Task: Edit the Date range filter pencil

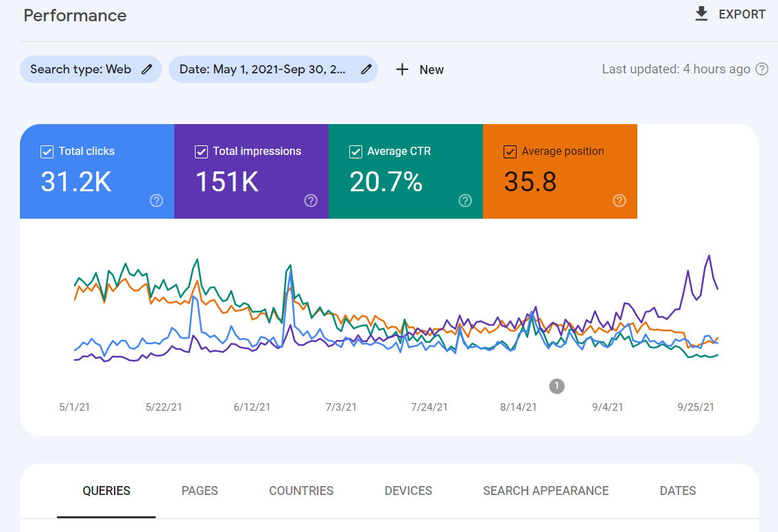Action: (x=366, y=69)
